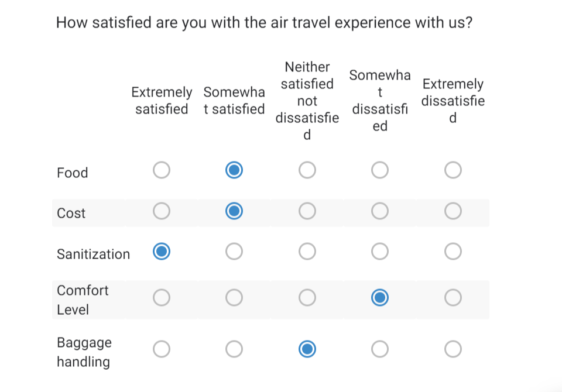Screen dimensions: 562x392
Task: Mark Baggage handling as Somewhat dissatisfied
Action: (379, 349)
